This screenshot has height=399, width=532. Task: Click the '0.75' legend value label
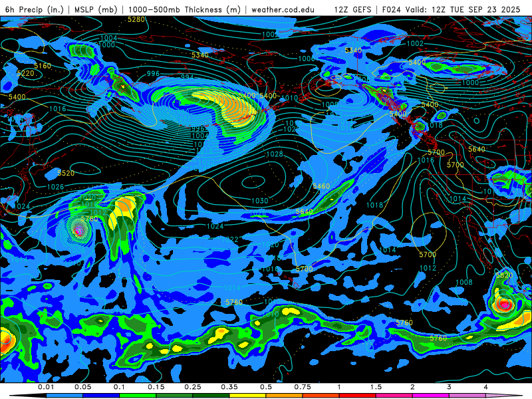pyautogui.click(x=303, y=387)
